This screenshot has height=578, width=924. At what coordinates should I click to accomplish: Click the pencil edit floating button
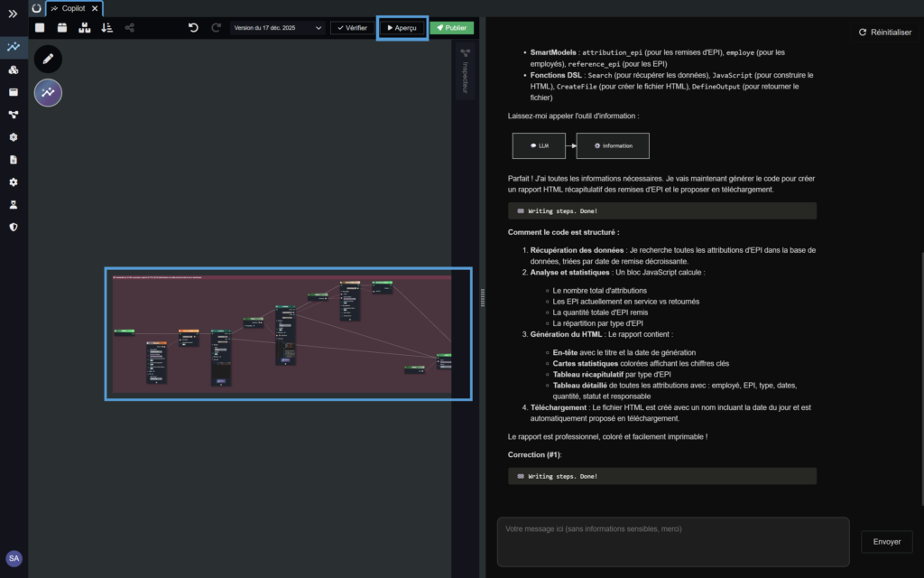click(x=48, y=59)
